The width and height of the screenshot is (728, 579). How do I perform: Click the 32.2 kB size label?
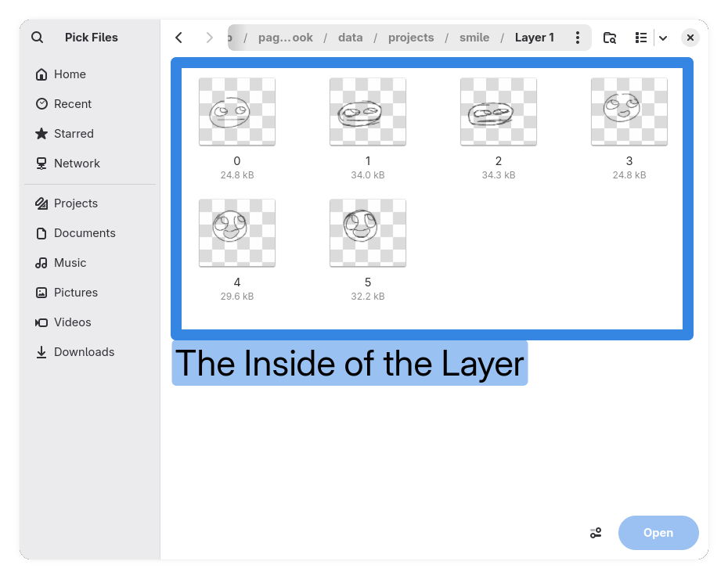368,297
